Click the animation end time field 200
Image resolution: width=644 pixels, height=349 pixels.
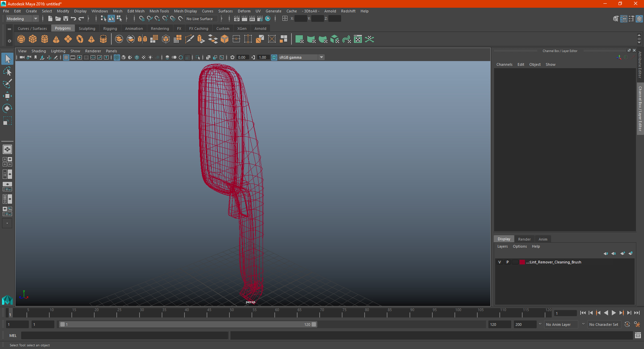525,325
